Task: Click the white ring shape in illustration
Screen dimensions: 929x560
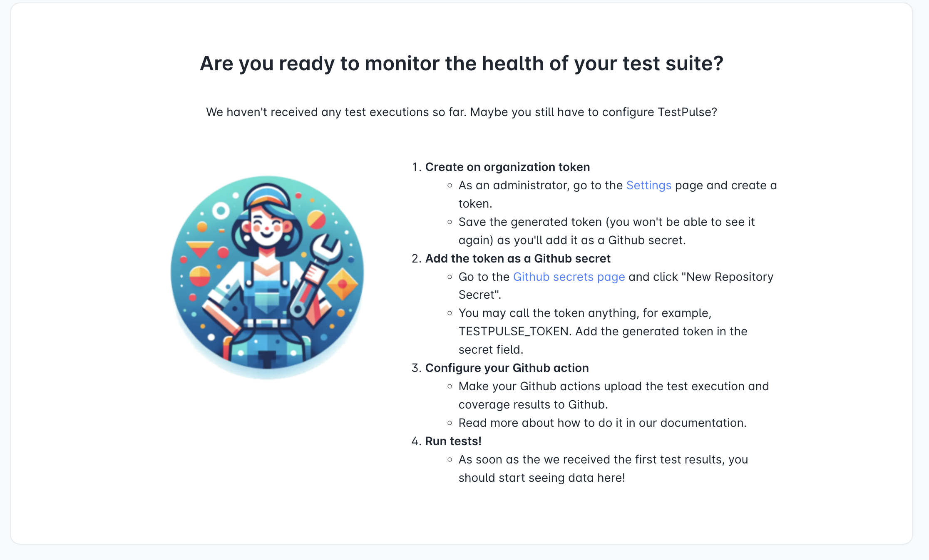Action: [x=221, y=211]
